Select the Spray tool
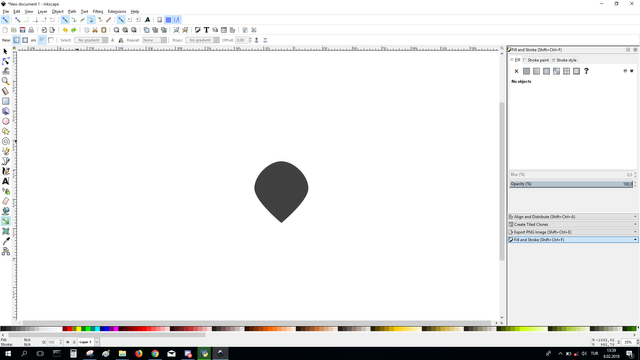640x360 pixels. click(x=5, y=191)
